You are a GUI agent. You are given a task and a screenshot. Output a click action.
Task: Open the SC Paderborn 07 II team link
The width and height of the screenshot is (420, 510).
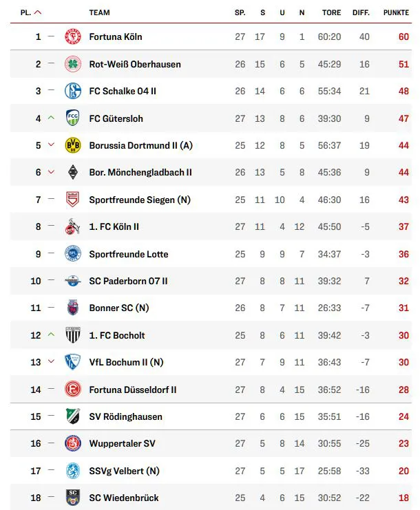coord(128,281)
